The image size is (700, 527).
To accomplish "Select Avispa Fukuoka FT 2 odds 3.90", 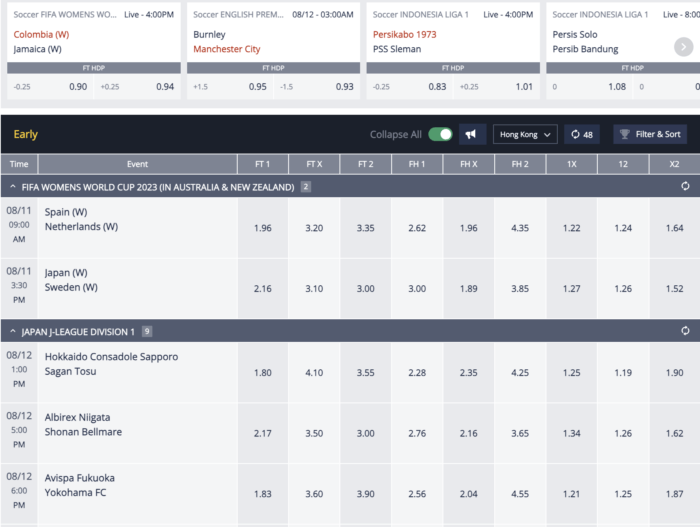I will click(366, 494).
